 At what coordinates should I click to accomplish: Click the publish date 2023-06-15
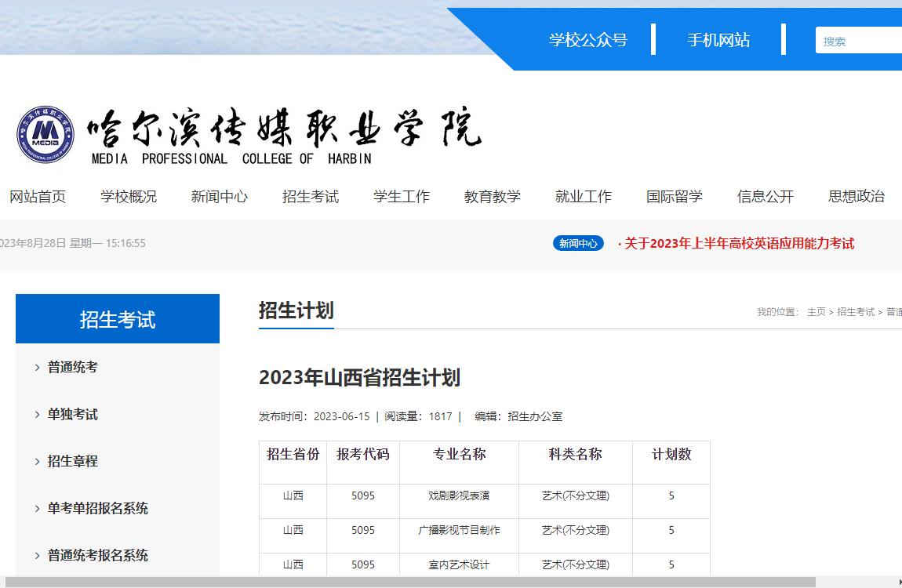(342, 416)
